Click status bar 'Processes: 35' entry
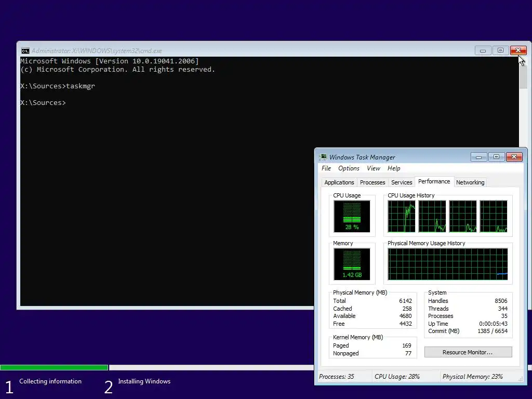The height and width of the screenshot is (399, 532). coord(336,377)
